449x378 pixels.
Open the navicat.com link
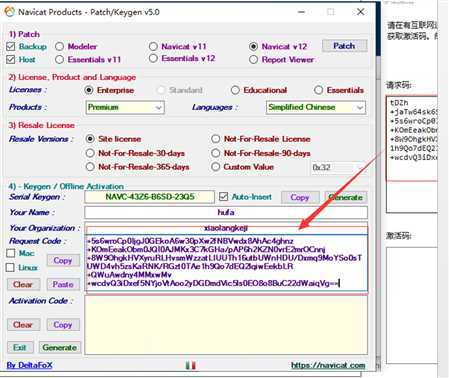328,365
